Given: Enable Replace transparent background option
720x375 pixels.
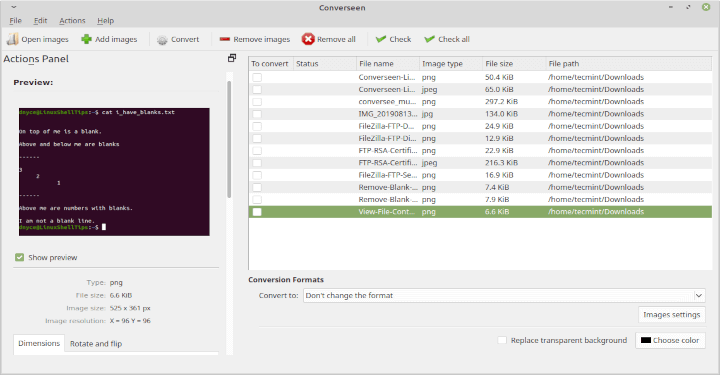Looking at the screenshot, I should pyautogui.click(x=502, y=340).
